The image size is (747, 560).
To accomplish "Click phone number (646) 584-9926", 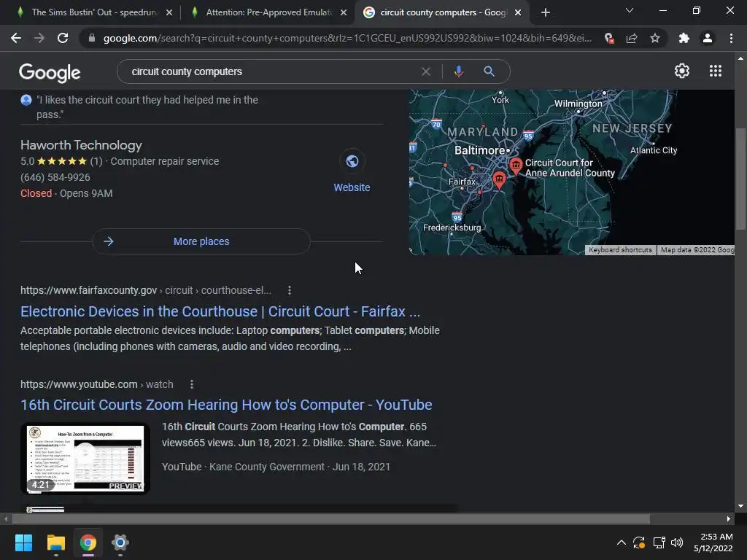I will [55, 177].
